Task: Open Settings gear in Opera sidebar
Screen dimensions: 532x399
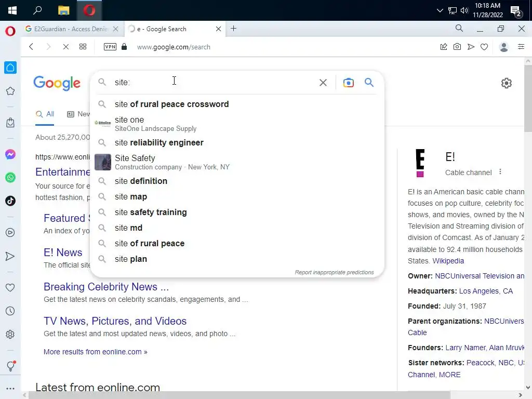Action: tap(10, 334)
